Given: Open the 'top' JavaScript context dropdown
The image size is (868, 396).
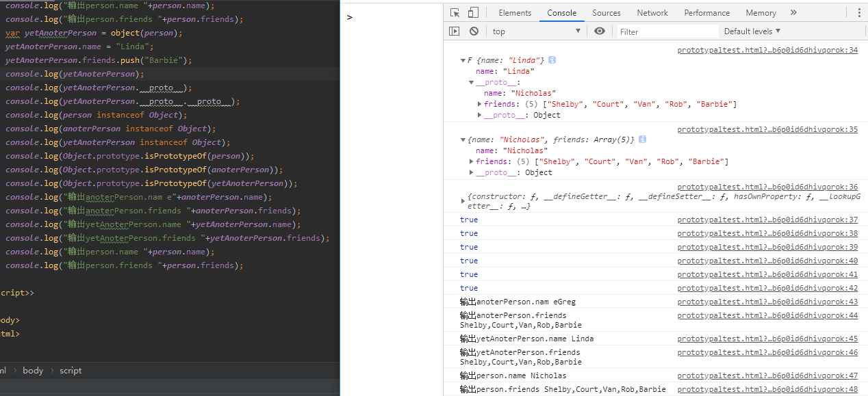Looking at the screenshot, I should pyautogui.click(x=536, y=31).
